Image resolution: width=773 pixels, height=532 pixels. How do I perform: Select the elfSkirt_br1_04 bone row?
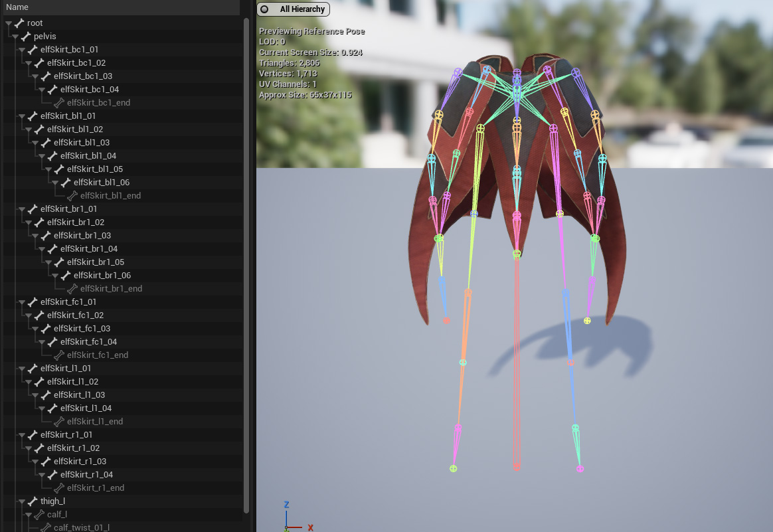(123, 250)
